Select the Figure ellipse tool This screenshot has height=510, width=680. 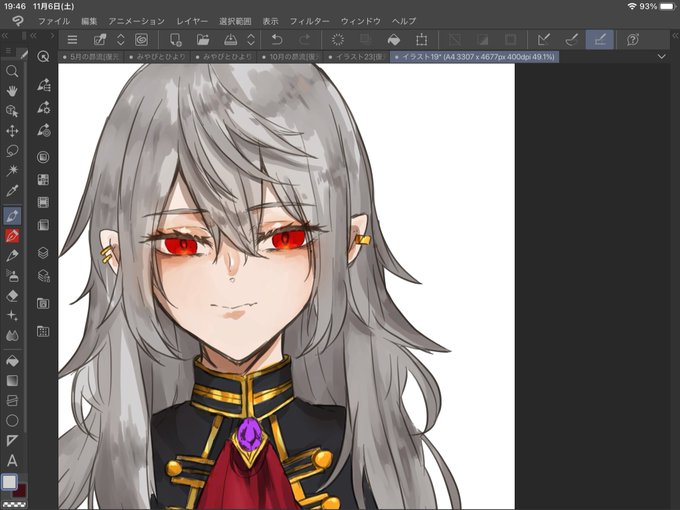coord(12,420)
